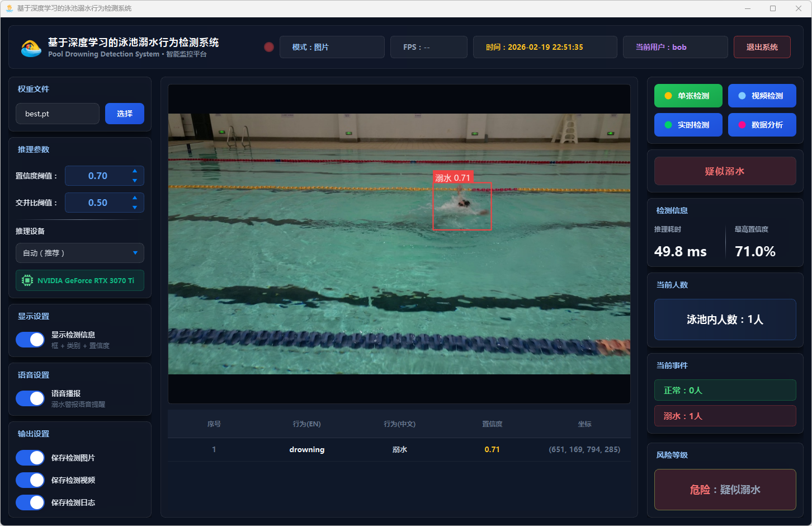Switch off save detection log toggle
This screenshot has width=812, height=526.
click(30, 502)
